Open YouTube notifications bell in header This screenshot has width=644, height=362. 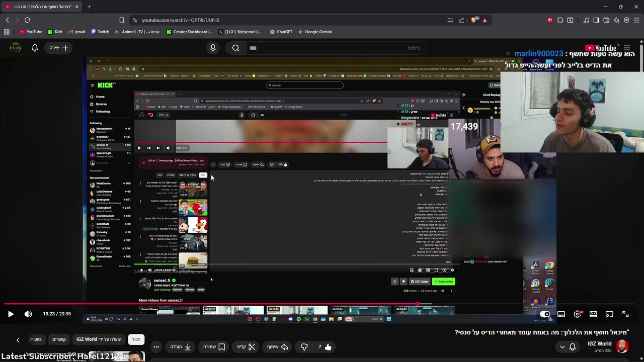tap(35, 48)
